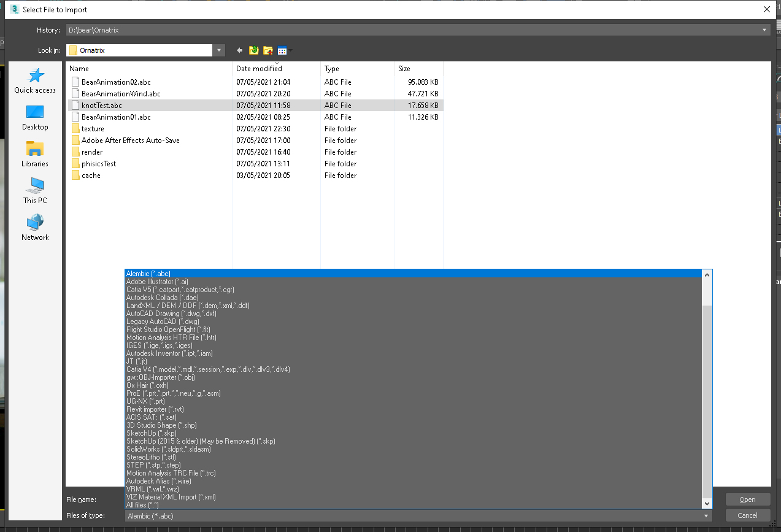Choose All files (*.*) from list
This screenshot has width=781, height=532.
point(142,505)
